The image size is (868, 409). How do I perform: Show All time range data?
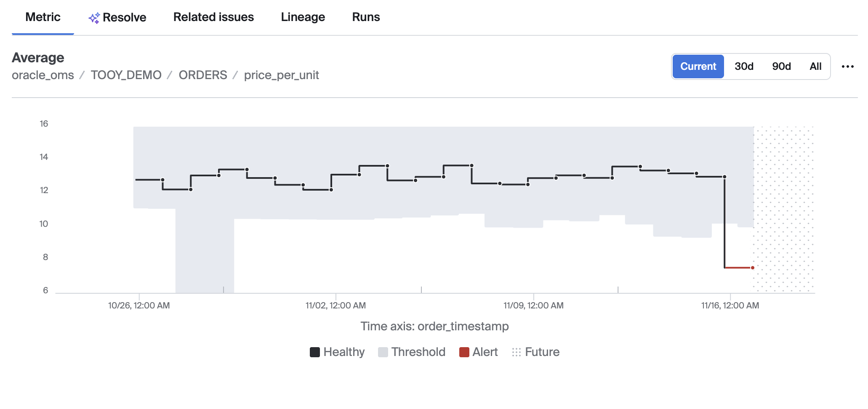click(x=815, y=66)
